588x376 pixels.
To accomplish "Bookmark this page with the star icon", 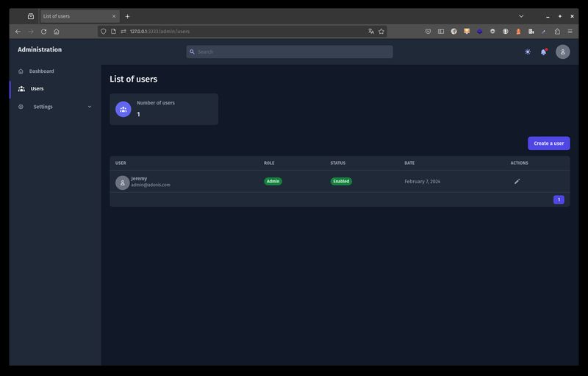I will coord(381,32).
